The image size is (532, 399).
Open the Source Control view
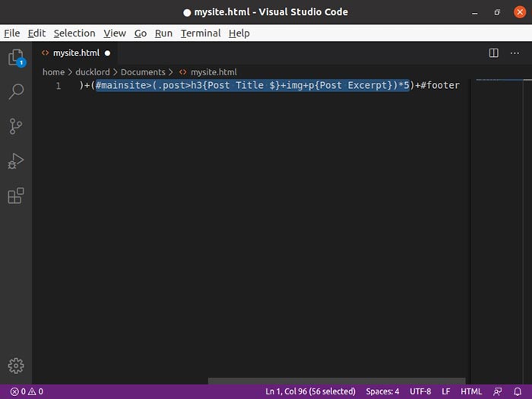15,126
